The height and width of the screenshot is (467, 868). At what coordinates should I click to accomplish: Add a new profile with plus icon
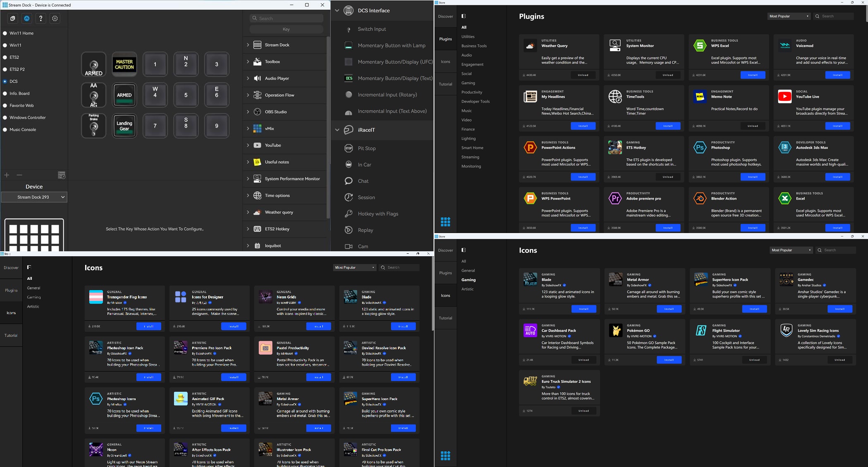7,175
